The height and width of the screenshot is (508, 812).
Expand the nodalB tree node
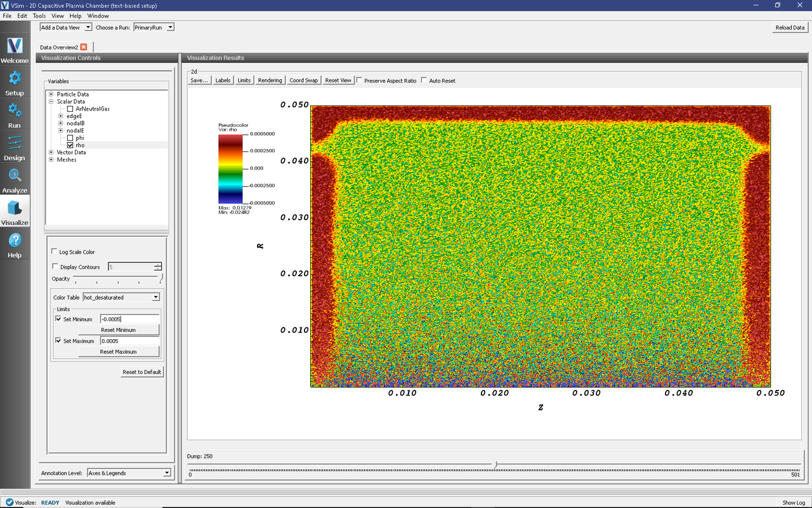pyautogui.click(x=60, y=123)
